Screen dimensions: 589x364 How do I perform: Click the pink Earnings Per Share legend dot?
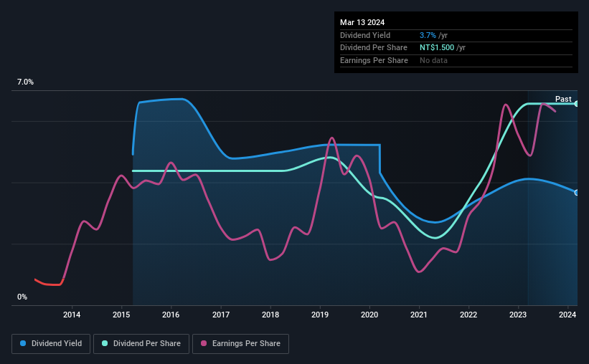(x=204, y=343)
